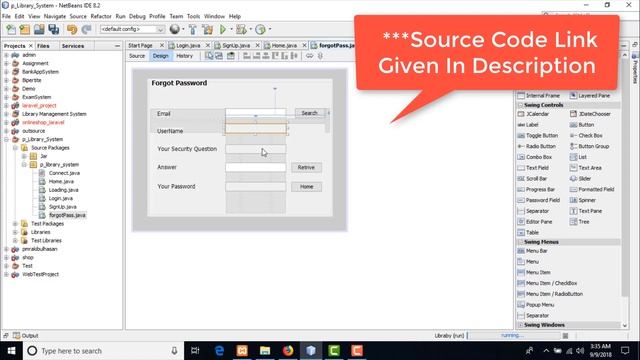The width and height of the screenshot is (640, 360).
Task: Pick Radio Button component from palette
Action: [537, 146]
